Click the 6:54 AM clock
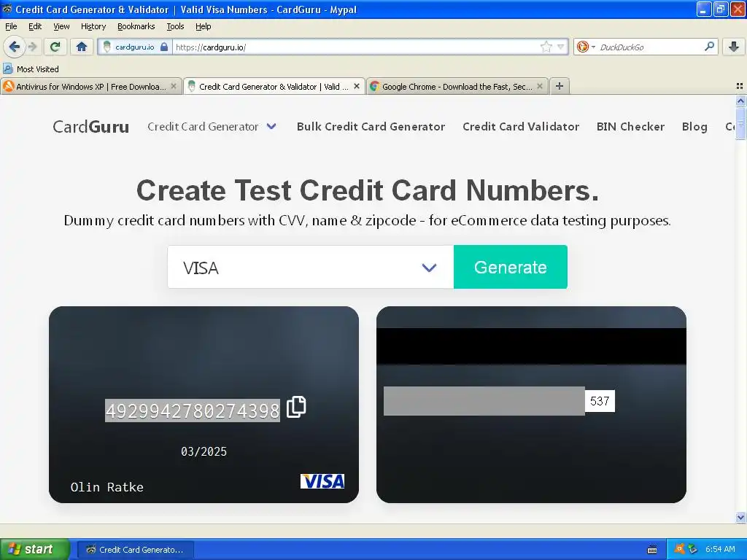747x560 pixels. tap(720, 549)
